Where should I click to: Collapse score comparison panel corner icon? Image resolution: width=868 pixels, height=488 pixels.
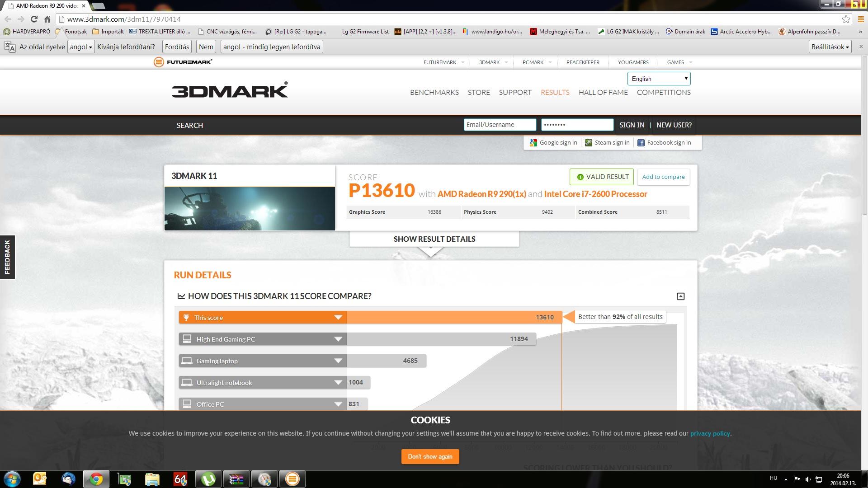(681, 296)
